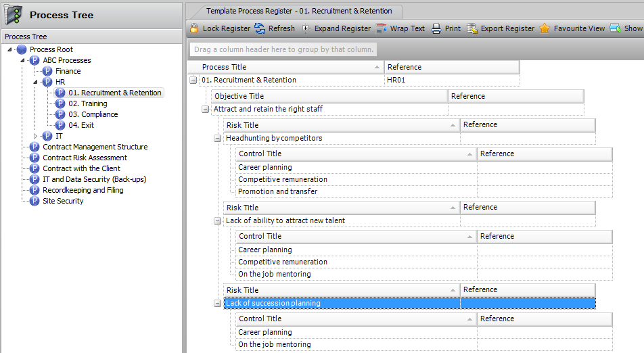Sort Risk Title header above Headhunting by competitors
Screen dimensions: 644x353
tap(342, 125)
